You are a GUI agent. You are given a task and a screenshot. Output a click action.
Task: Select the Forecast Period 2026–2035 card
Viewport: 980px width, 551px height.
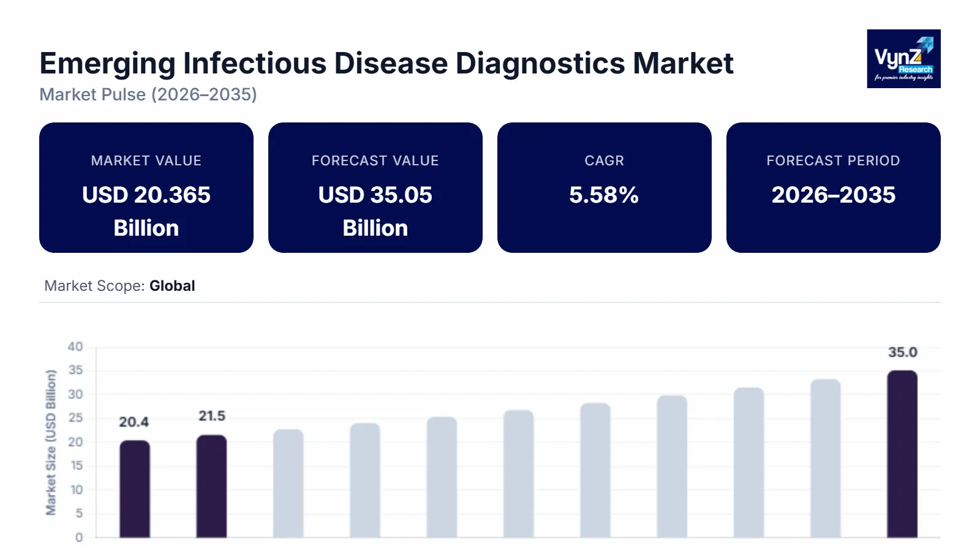[x=834, y=187]
